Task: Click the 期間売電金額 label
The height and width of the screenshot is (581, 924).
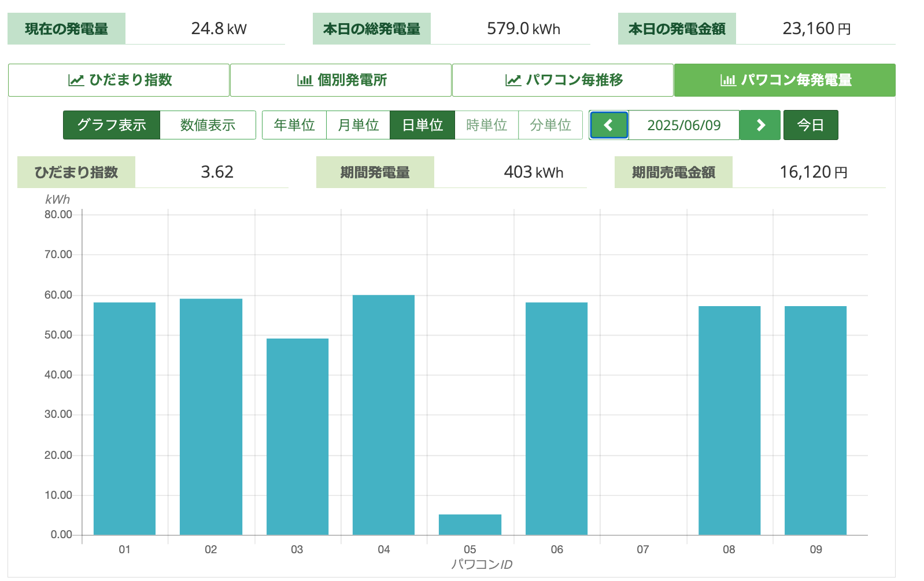Action: pos(674,172)
